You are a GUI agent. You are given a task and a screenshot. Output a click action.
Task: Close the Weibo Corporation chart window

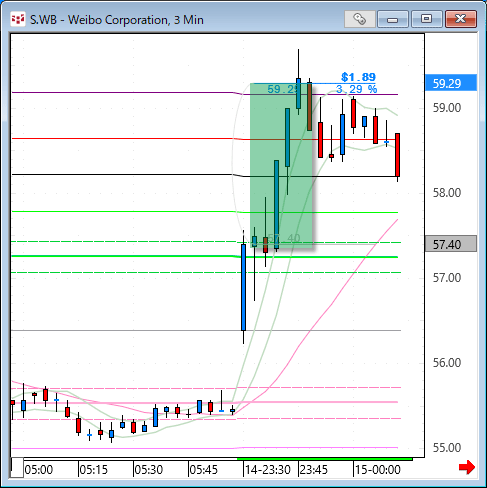pos(461,19)
